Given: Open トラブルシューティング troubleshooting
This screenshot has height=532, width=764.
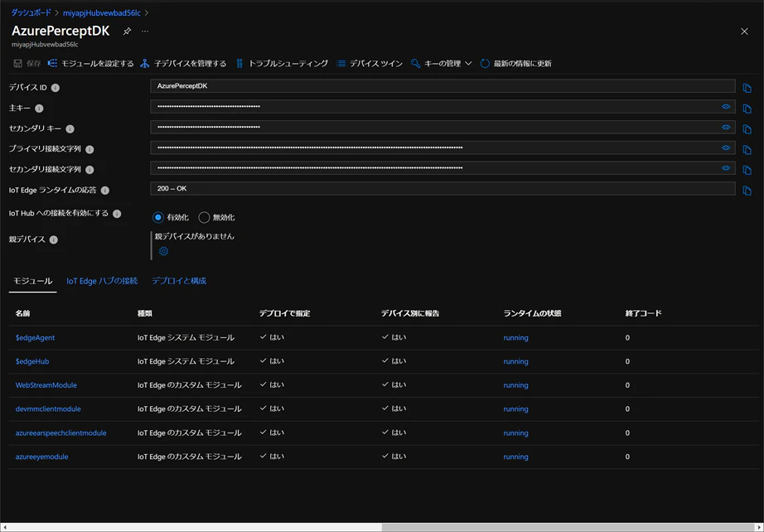Looking at the screenshot, I should click(x=282, y=64).
